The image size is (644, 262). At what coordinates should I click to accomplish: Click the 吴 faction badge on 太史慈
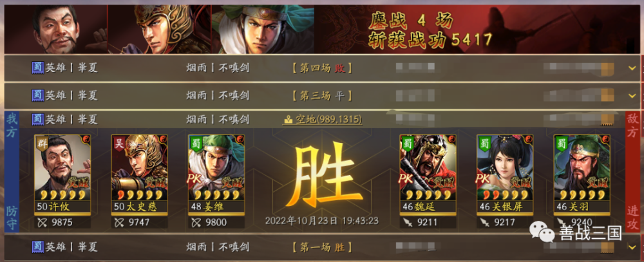118,143
